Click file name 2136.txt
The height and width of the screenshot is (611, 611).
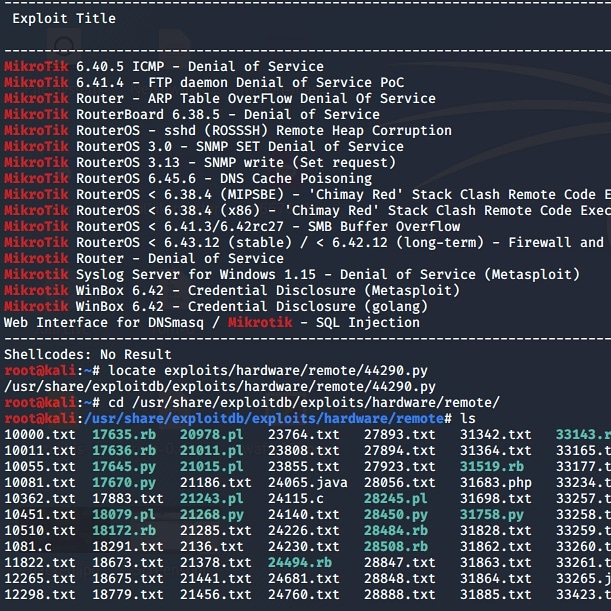[x=212, y=546]
